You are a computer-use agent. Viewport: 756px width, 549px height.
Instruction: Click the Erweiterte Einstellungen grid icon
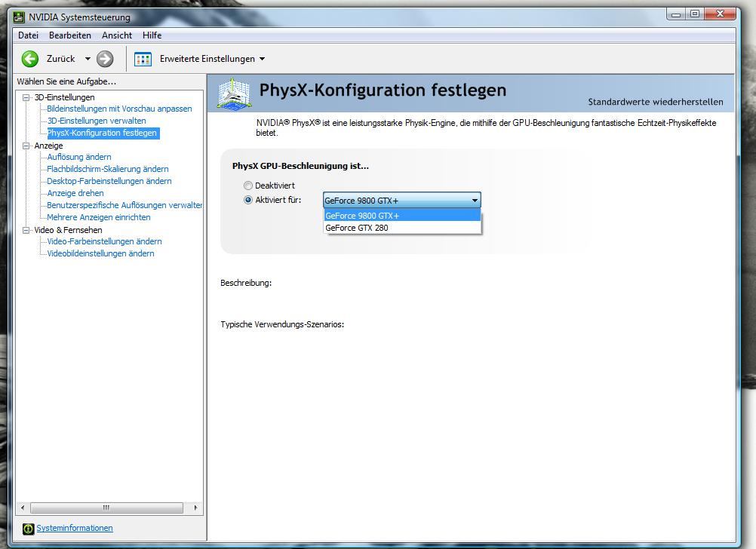pos(143,60)
